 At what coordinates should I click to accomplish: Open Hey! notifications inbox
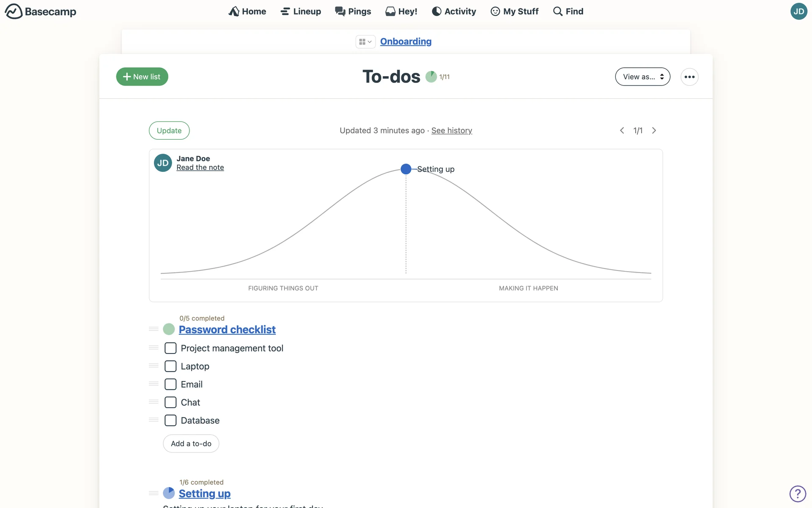tap(401, 11)
